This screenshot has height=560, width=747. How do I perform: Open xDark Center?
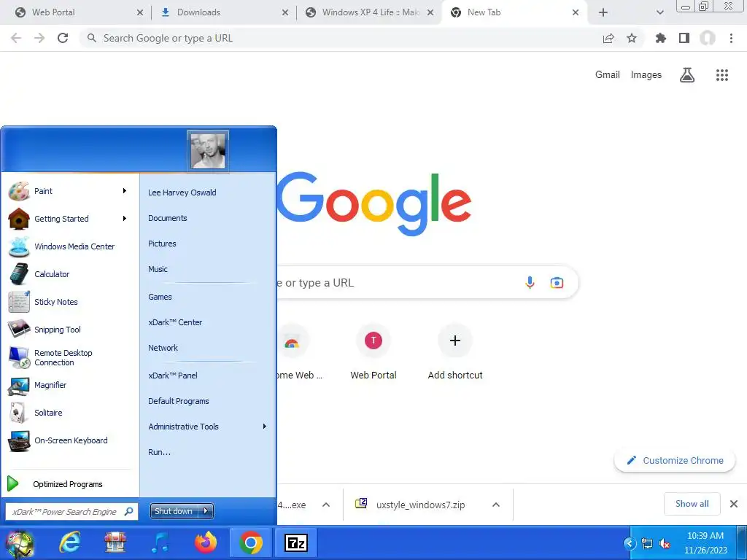pyautogui.click(x=175, y=322)
